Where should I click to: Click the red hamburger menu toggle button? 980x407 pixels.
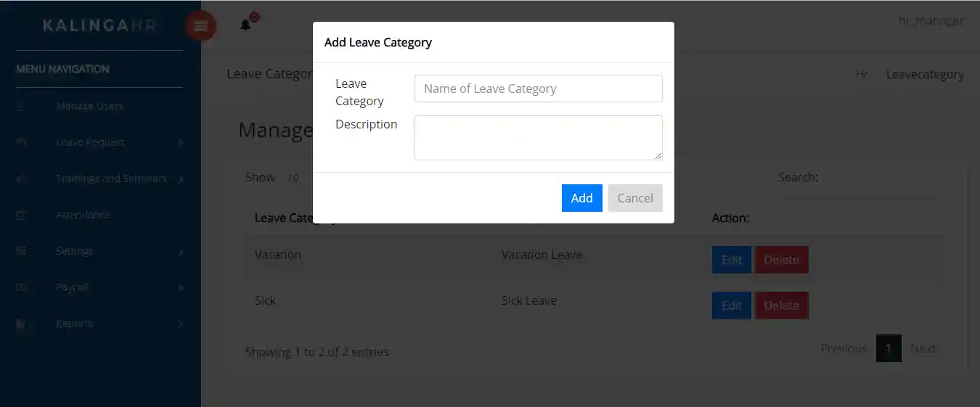(200, 27)
